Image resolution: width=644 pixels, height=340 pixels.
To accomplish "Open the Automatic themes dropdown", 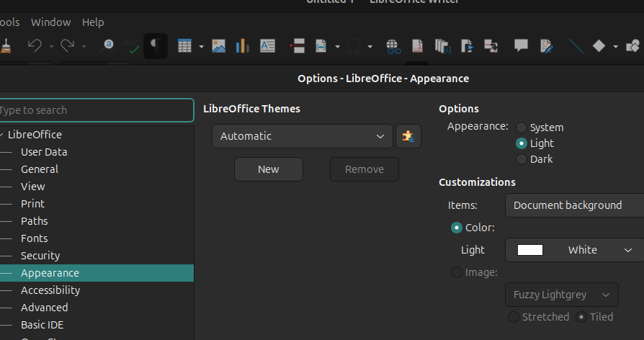I will pos(303,136).
